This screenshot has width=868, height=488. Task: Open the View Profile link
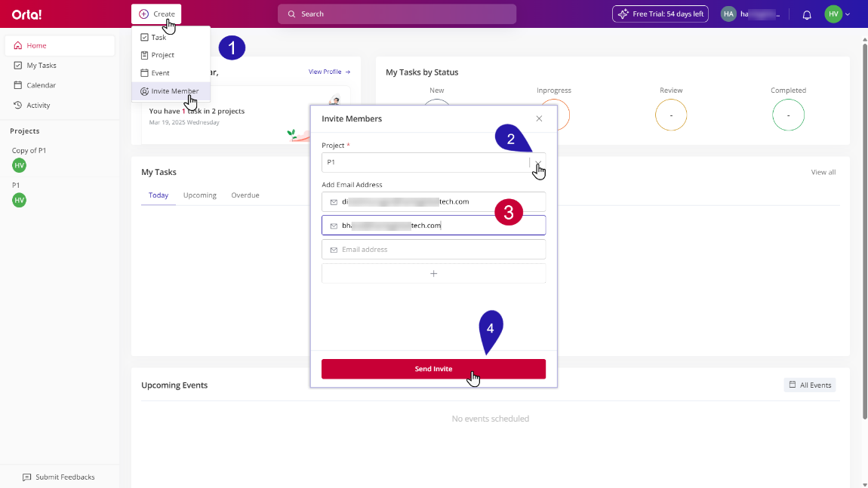point(329,72)
